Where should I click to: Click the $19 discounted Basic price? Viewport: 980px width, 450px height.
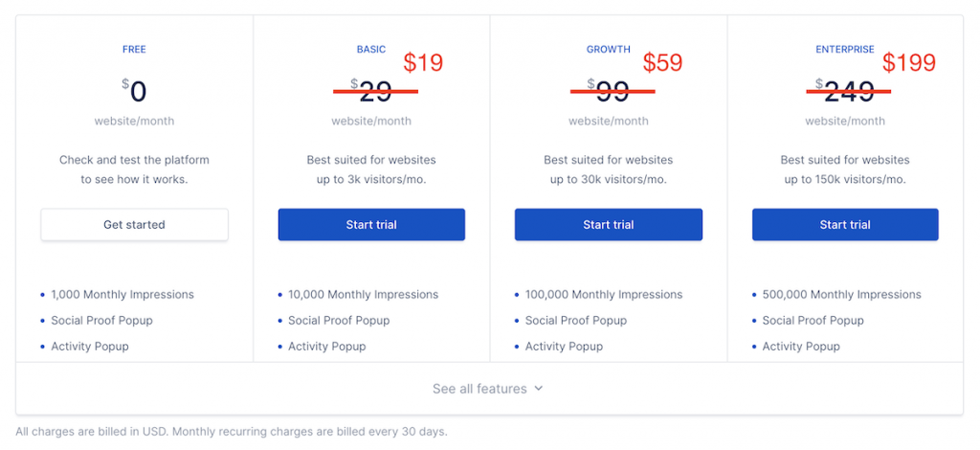pos(423,63)
